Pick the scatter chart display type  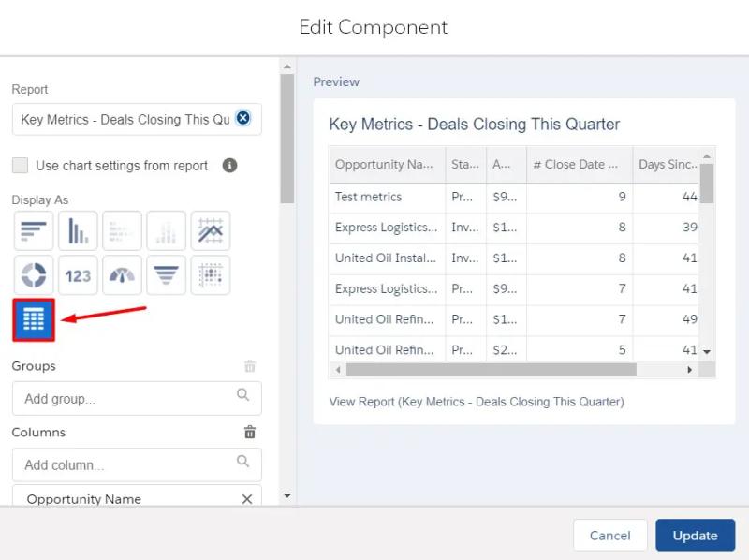(x=211, y=275)
